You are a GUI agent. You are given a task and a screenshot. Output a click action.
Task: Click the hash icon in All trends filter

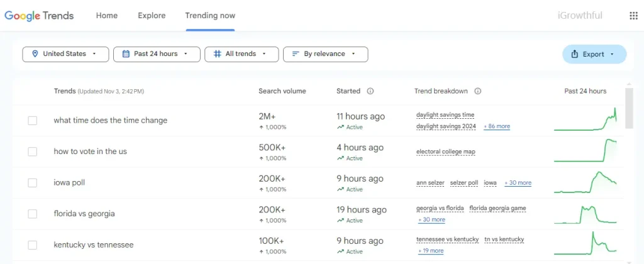pos(218,54)
